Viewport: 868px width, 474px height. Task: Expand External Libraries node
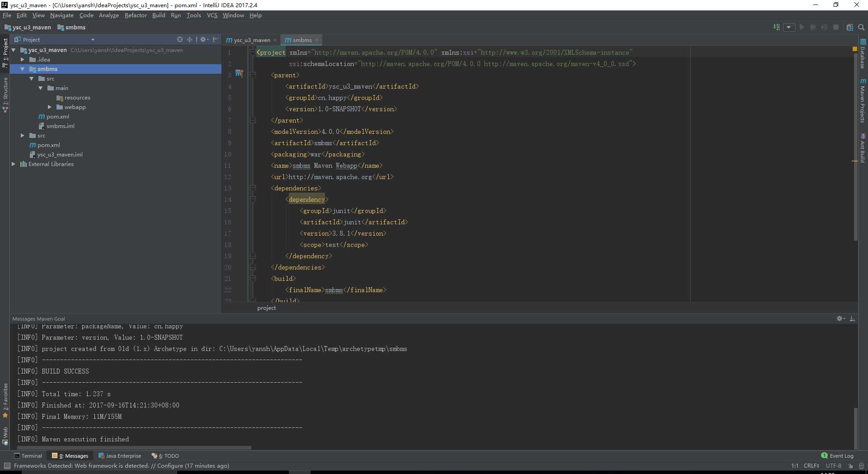[x=14, y=164]
